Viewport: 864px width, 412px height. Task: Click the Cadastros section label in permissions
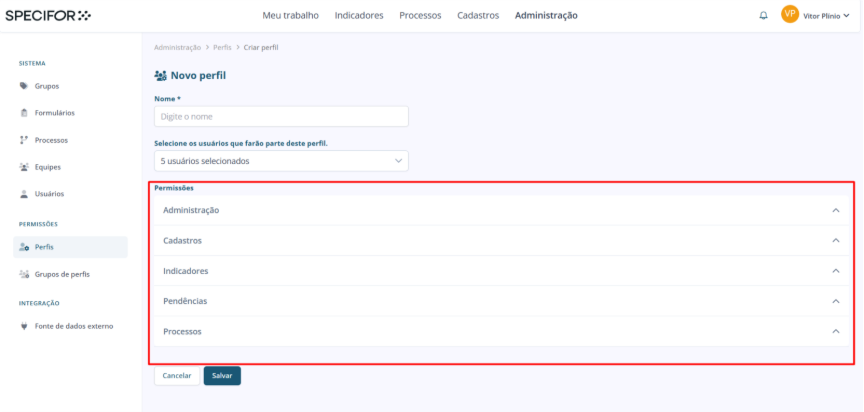pos(182,241)
